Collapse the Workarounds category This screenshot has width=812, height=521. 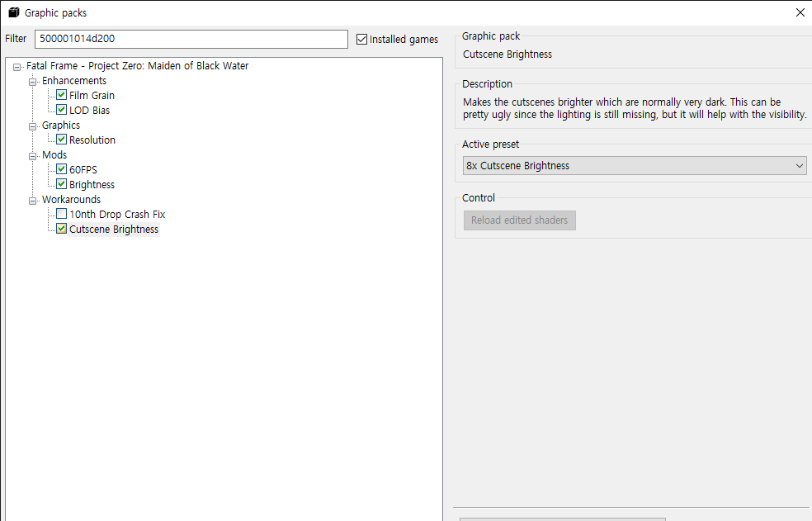(x=33, y=200)
